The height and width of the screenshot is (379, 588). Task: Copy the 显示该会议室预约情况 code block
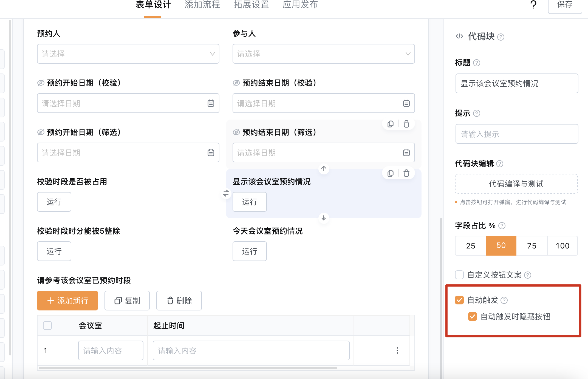391,173
